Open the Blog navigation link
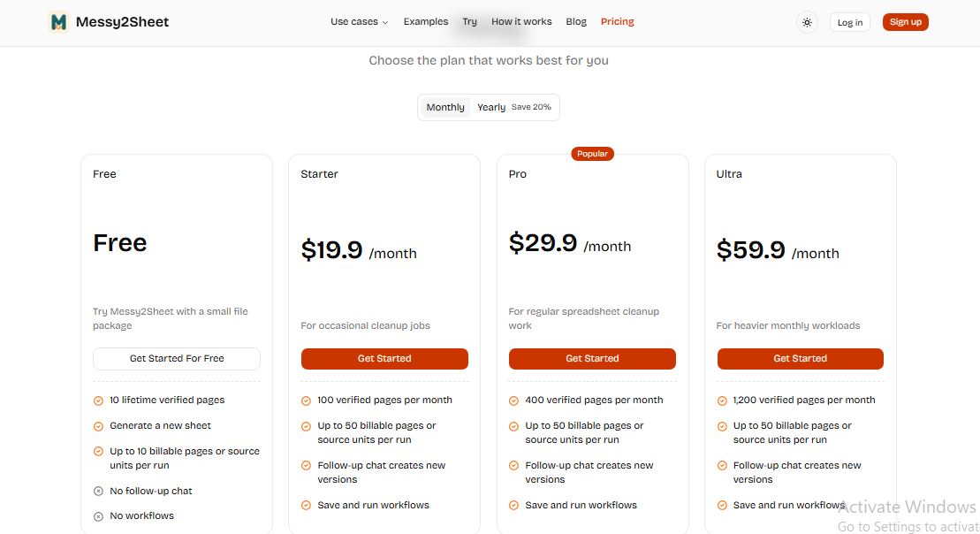Screen dimensions: 980x534 tap(576, 22)
